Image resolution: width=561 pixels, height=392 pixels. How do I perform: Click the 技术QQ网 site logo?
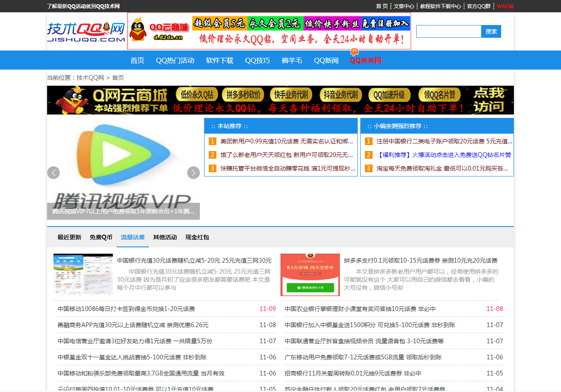pos(86,32)
